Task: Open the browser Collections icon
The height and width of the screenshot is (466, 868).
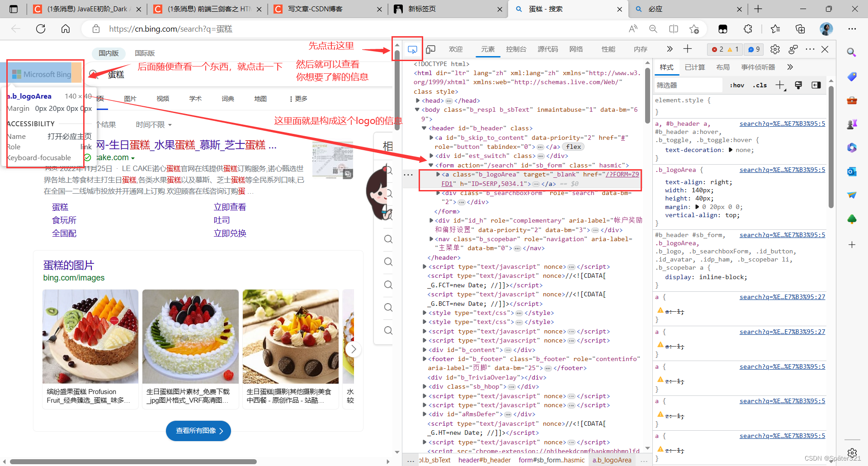Action: click(800, 29)
